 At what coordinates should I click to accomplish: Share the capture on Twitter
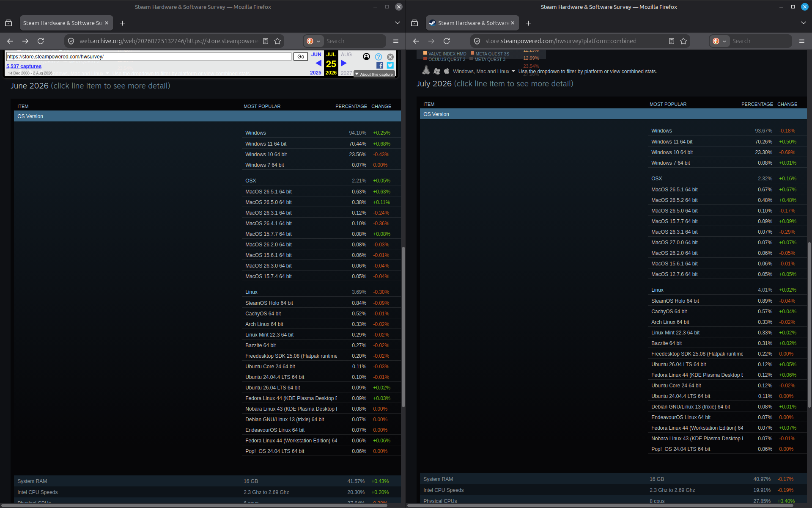pos(390,65)
